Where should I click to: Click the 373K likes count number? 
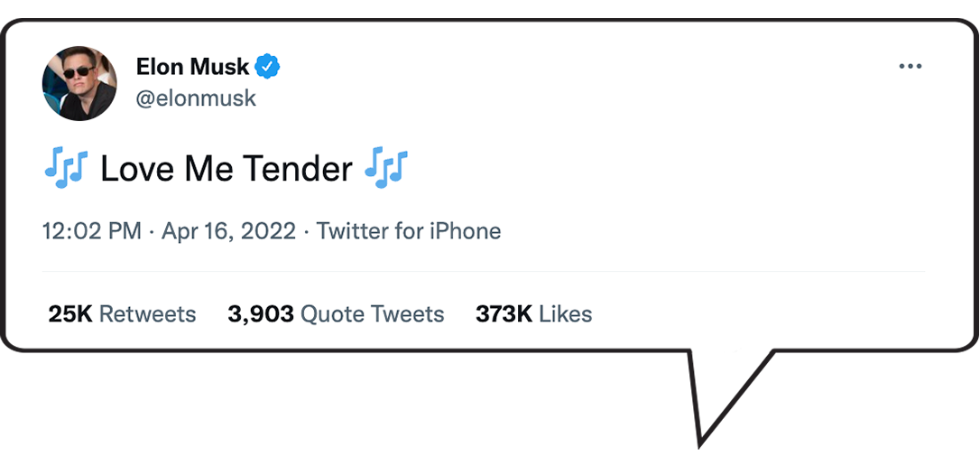pos(504,314)
